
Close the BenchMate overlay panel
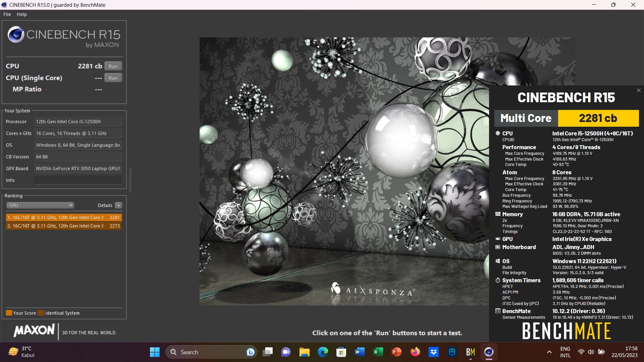(x=639, y=90)
